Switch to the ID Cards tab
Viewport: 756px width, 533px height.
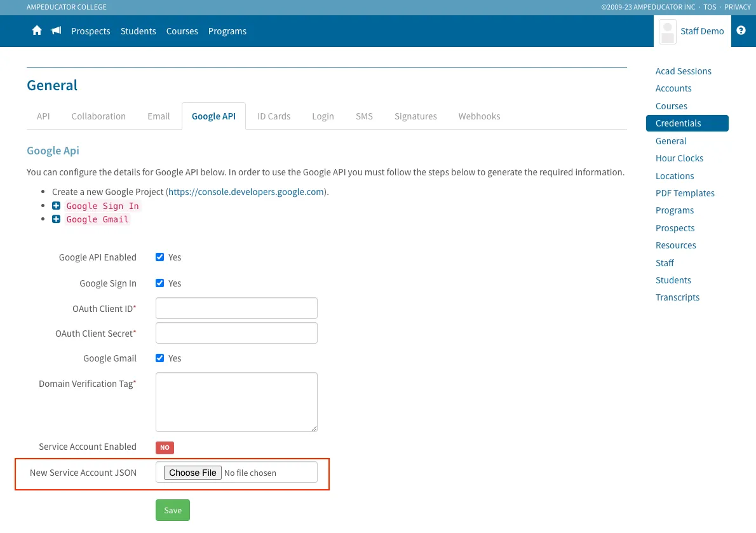coord(274,116)
